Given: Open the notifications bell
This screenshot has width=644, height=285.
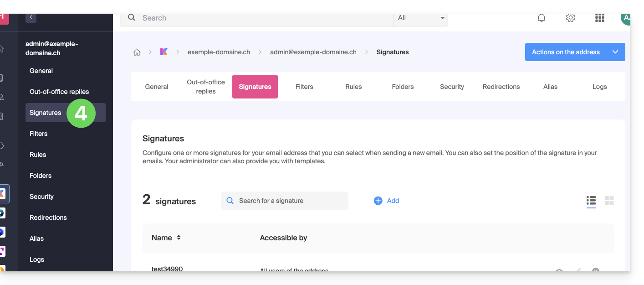Looking at the screenshot, I should 542,18.
